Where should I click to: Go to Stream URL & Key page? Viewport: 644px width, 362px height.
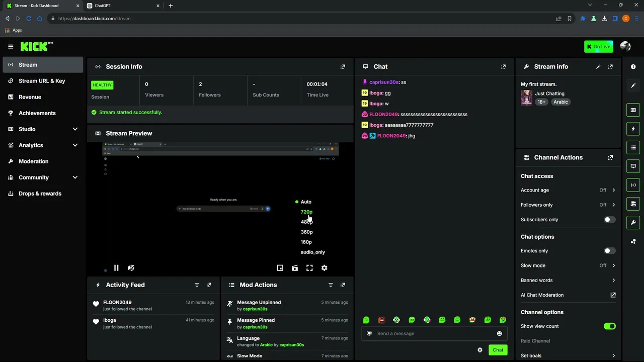pyautogui.click(x=43, y=81)
